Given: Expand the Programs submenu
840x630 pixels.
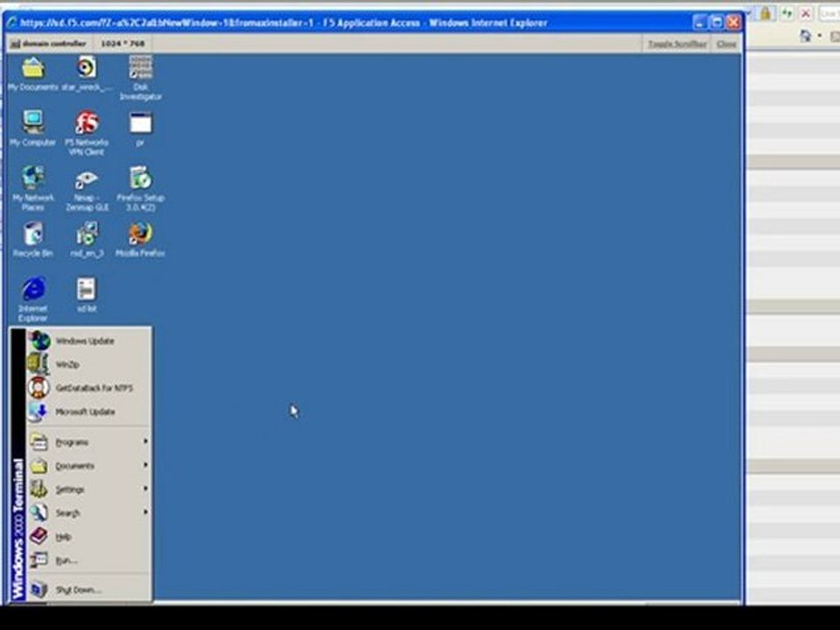Looking at the screenshot, I should coord(88,442).
